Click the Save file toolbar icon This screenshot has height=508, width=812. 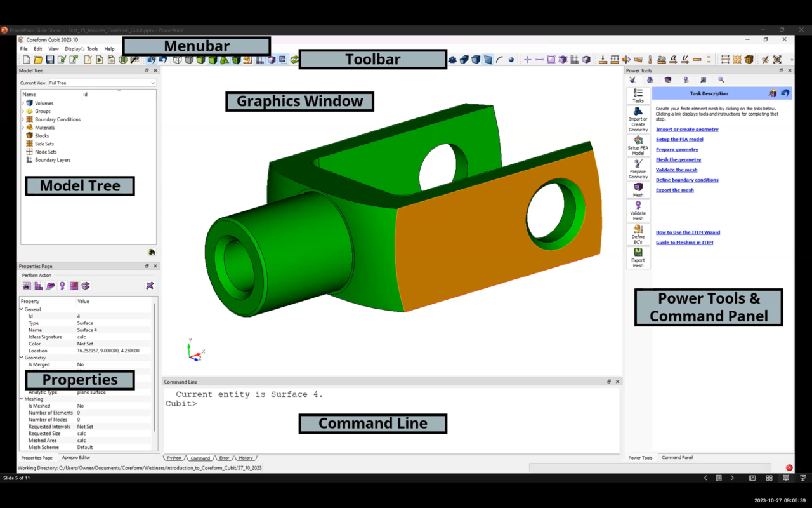[49, 60]
